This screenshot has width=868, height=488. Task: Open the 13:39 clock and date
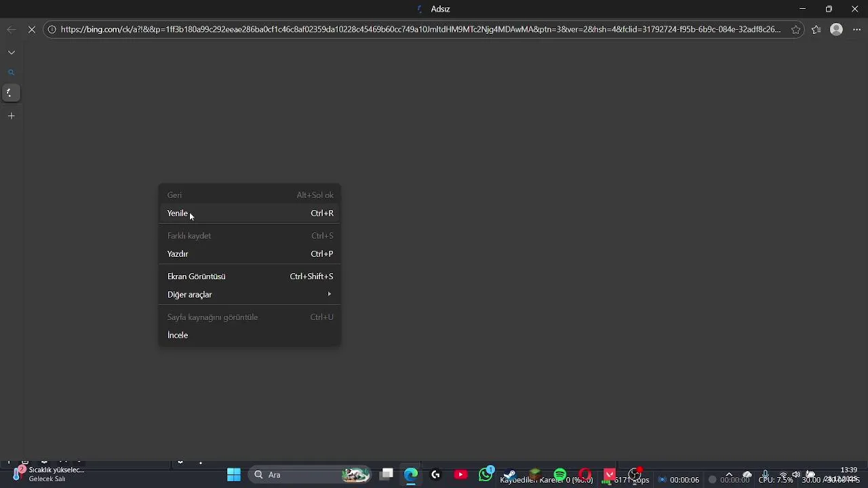[844, 474]
